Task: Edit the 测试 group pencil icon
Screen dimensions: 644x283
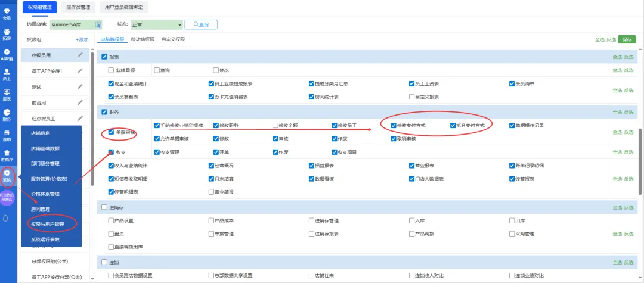Action: click(80, 86)
